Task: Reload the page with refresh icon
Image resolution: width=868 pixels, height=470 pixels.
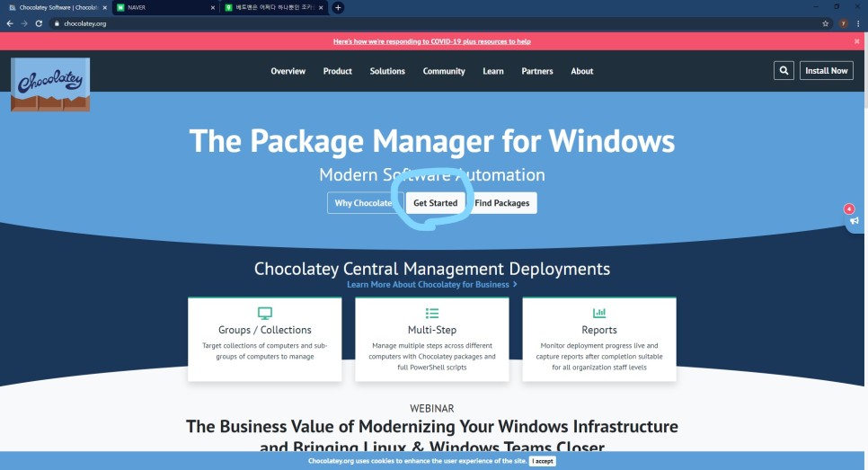Action: pyautogui.click(x=39, y=23)
